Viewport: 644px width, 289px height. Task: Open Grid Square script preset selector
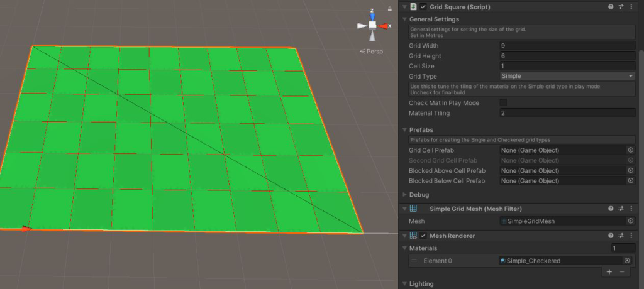coord(621,7)
